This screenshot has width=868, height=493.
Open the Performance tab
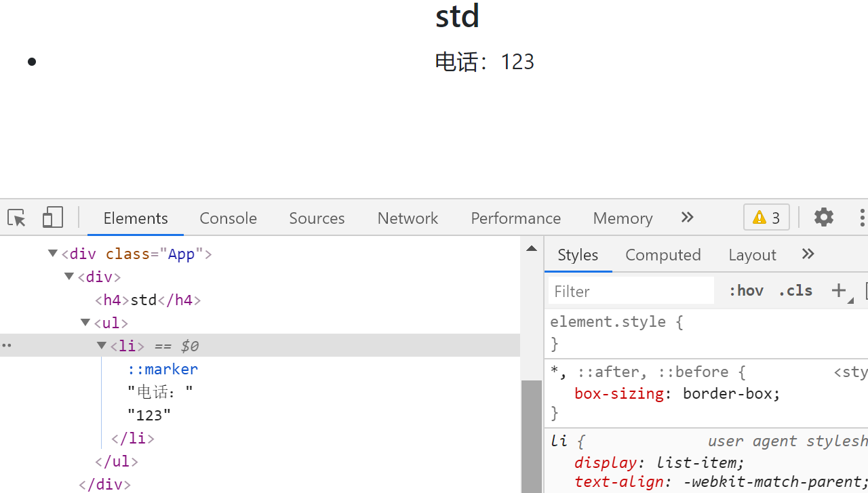[x=515, y=218]
